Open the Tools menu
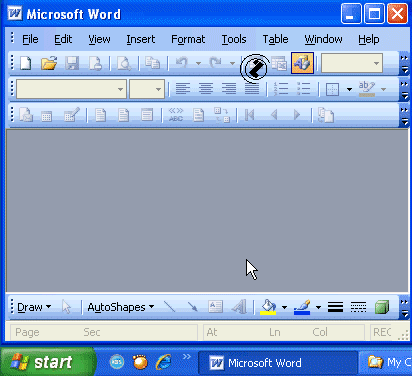Image resolution: width=412 pixels, height=376 pixels. (x=234, y=39)
